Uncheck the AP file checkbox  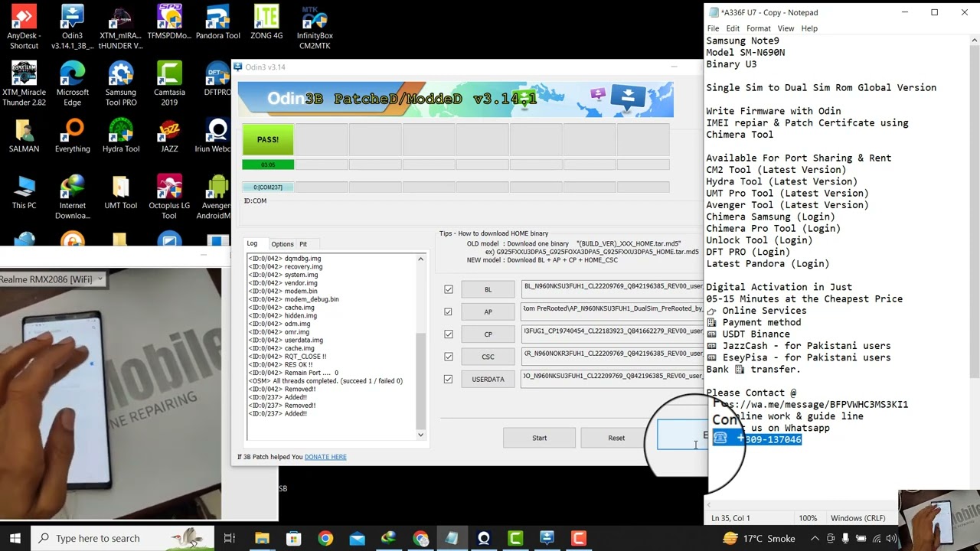449,311
